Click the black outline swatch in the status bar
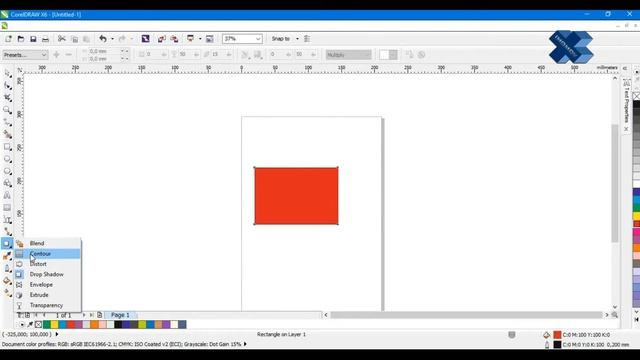Viewport: 640px width, 360px height. (558, 344)
